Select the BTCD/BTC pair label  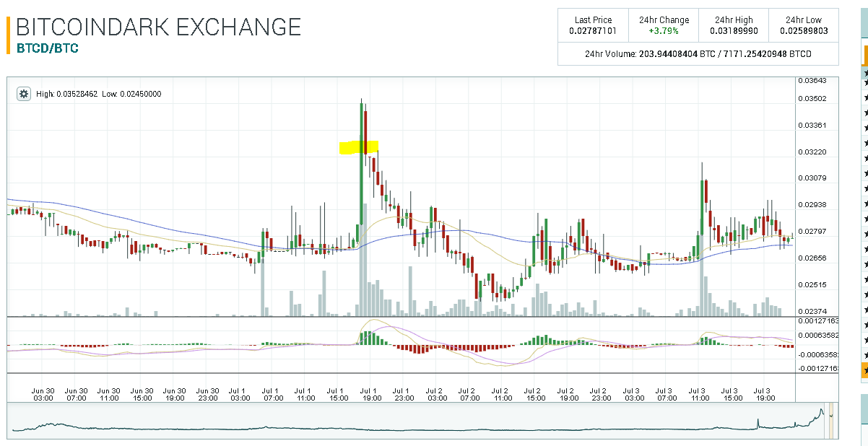click(x=47, y=48)
